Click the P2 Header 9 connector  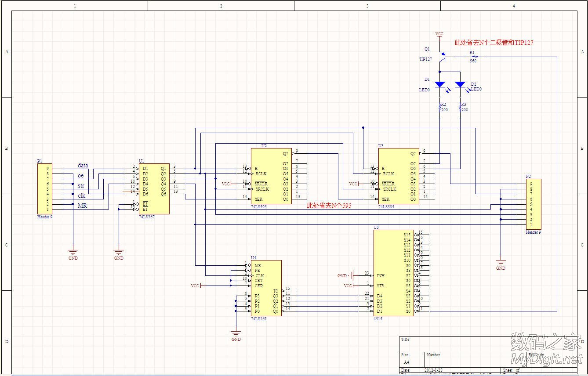(533, 204)
